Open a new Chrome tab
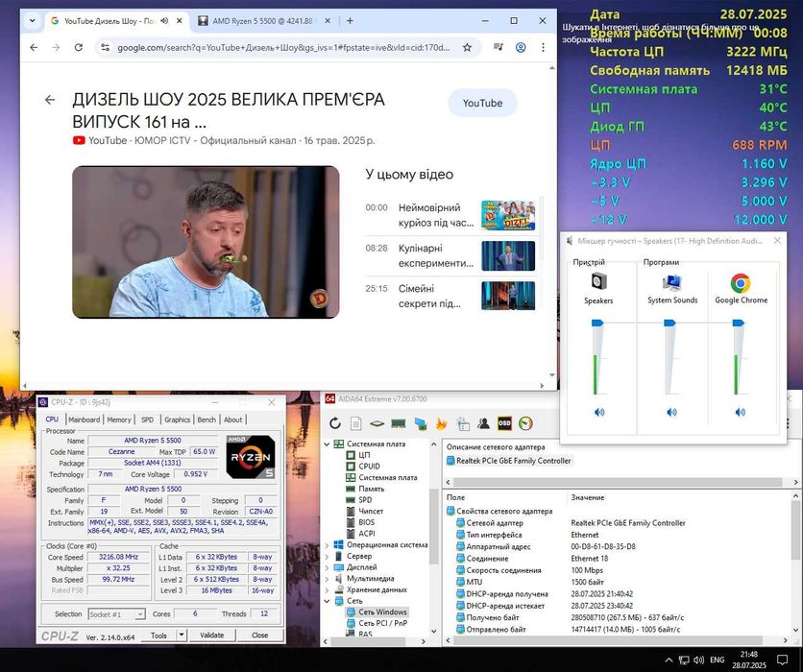Viewport: 803px width, 672px height. click(350, 21)
